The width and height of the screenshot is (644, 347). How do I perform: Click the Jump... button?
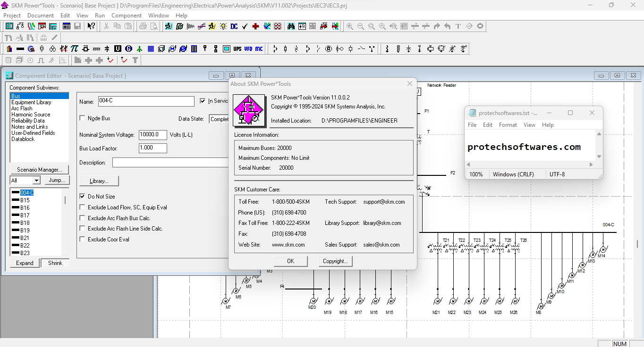(x=57, y=180)
